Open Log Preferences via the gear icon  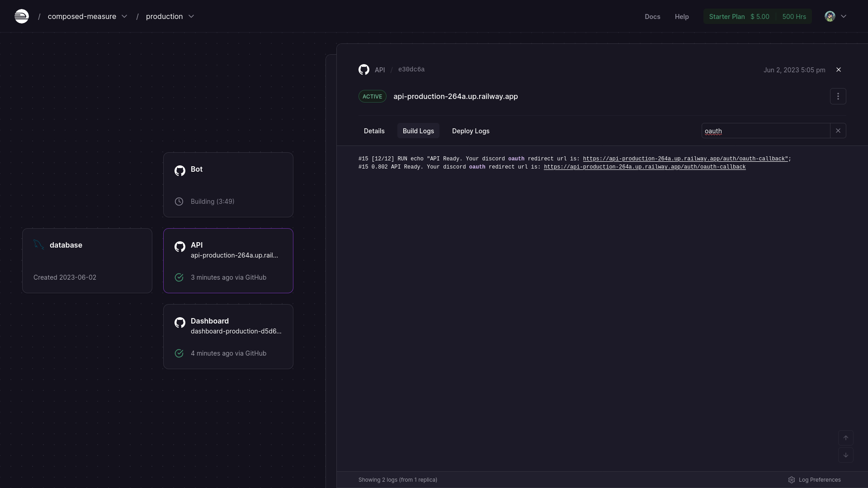pos(792,480)
